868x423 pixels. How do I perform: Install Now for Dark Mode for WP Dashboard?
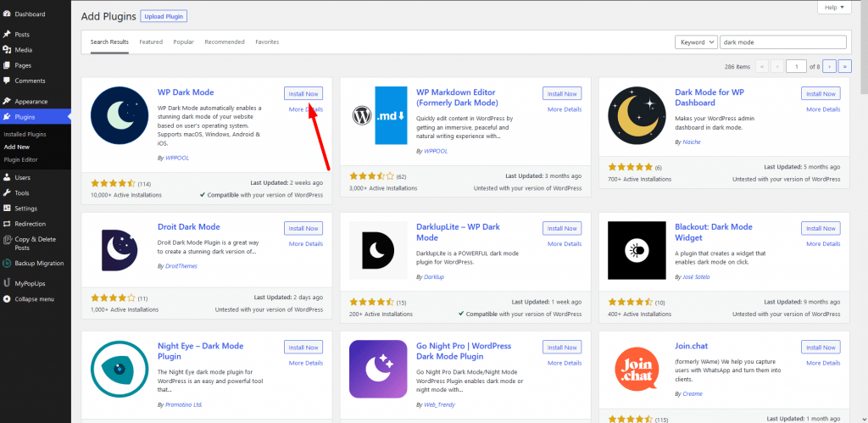pos(821,93)
